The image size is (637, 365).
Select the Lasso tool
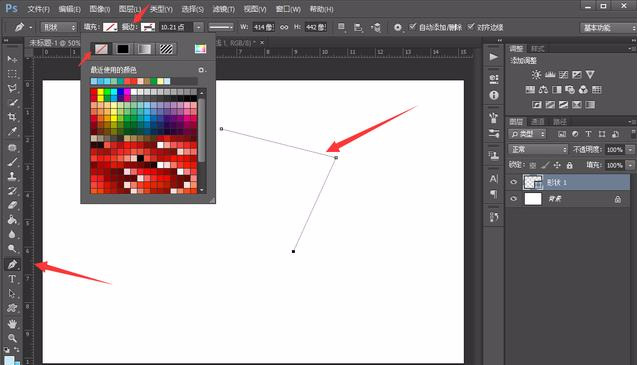pyautogui.click(x=12, y=88)
